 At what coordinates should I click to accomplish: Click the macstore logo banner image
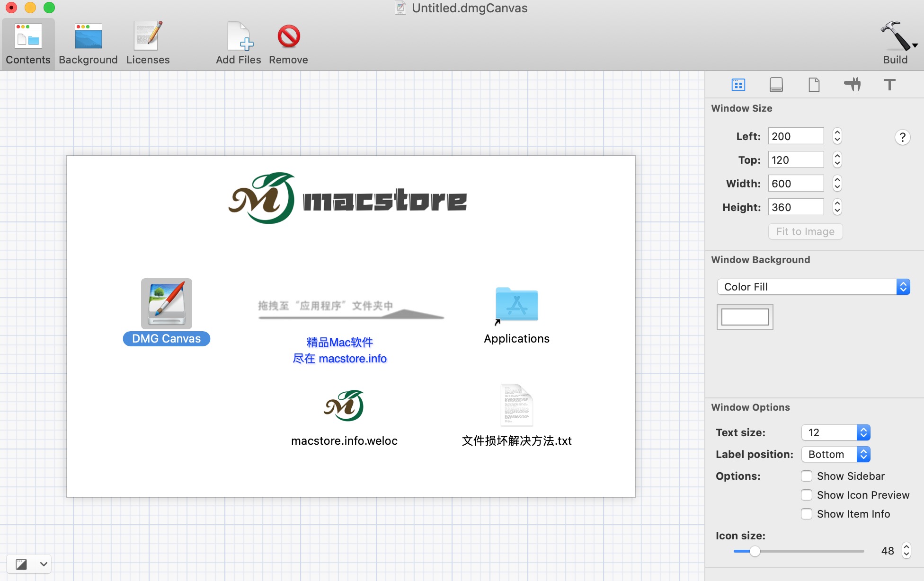[x=347, y=198]
